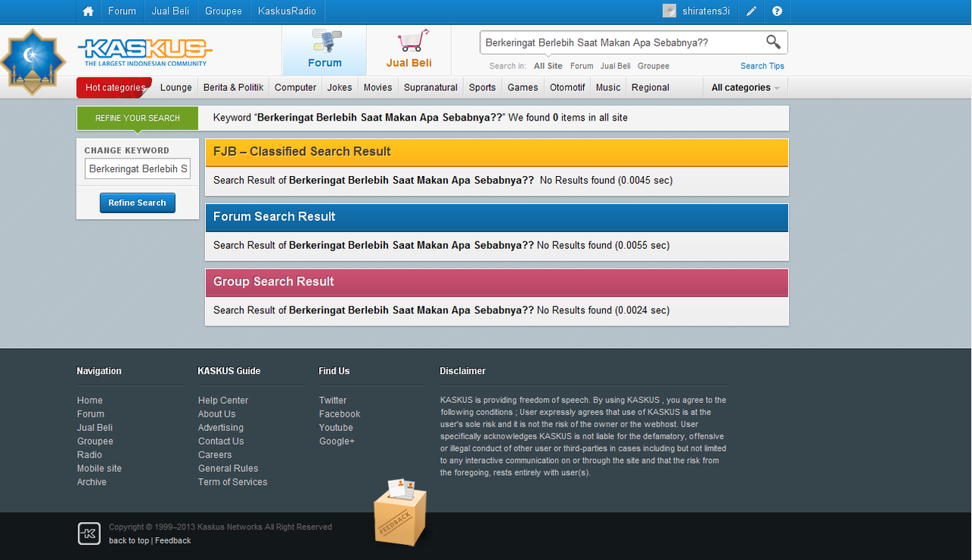Open the Feedback box icon
The width and height of the screenshot is (972, 560).
[x=400, y=511]
